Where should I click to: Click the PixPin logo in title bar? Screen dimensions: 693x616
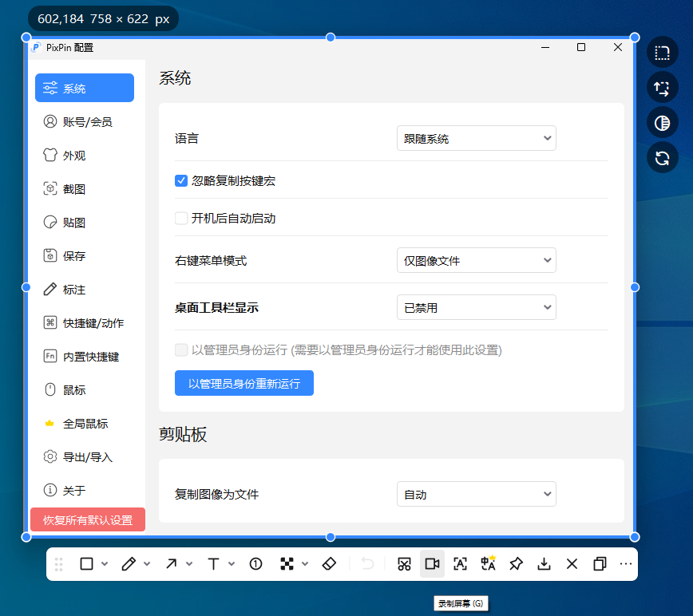tap(36, 47)
